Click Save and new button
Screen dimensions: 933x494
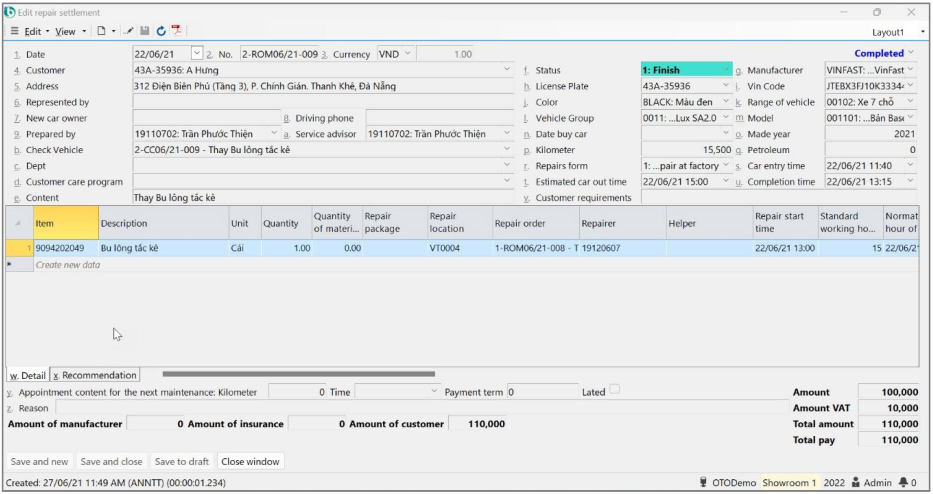point(39,461)
